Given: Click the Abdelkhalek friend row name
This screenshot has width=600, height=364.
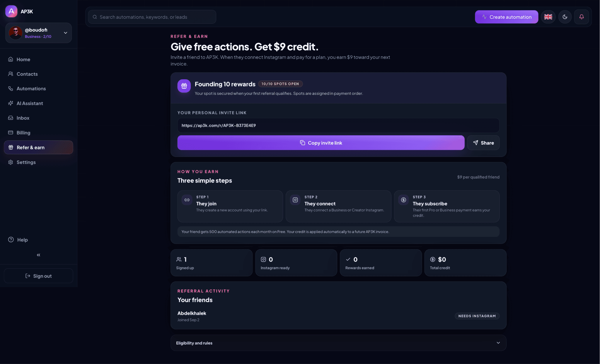Looking at the screenshot, I should (192, 313).
